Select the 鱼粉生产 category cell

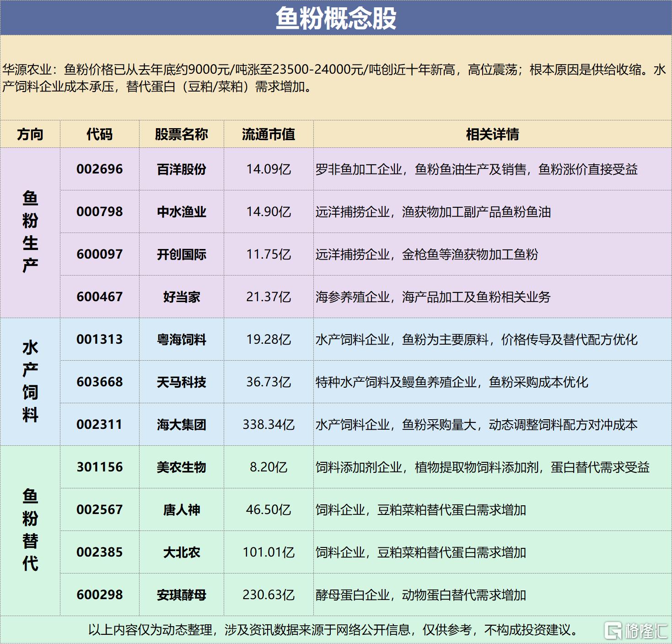coord(30,232)
